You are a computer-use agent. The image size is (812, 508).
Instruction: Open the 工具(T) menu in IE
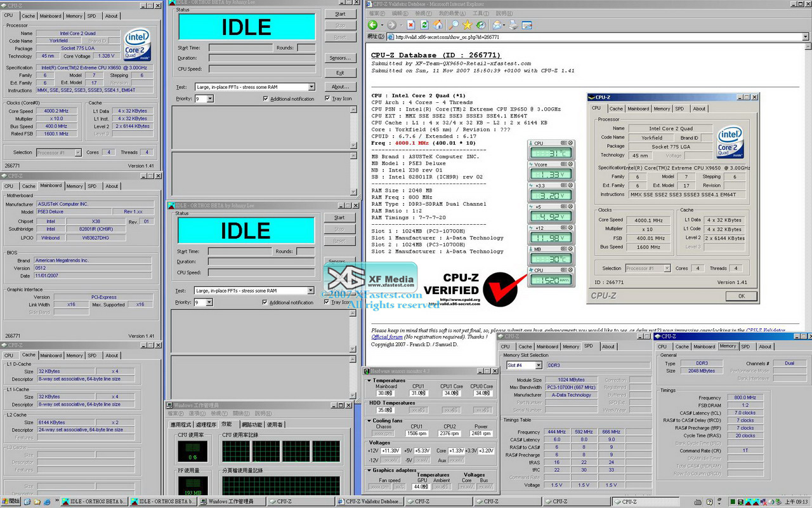(x=480, y=13)
